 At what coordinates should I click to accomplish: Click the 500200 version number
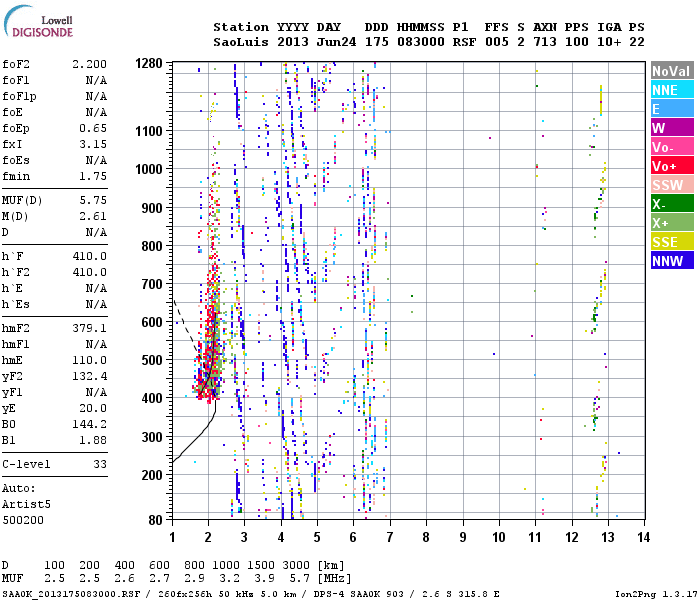(x=23, y=520)
